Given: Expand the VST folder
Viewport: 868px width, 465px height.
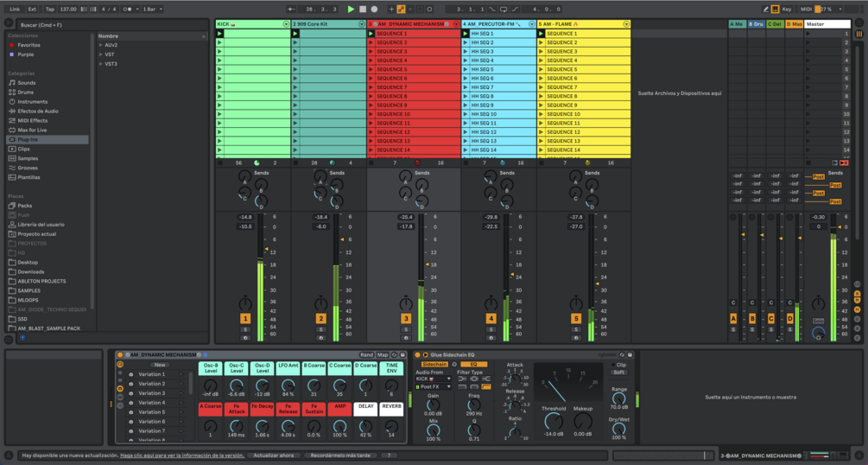Looking at the screenshot, I should (x=101, y=54).
